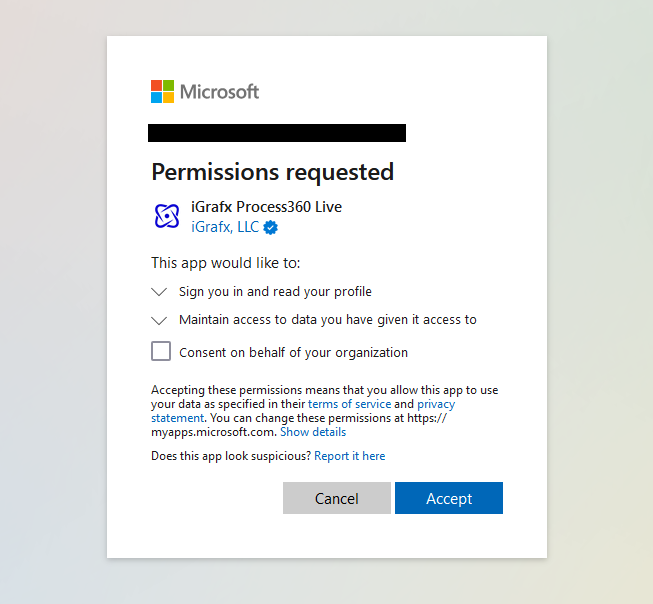Follow the privacy statement link
This screenshot has width=653, height=604.
pyautogui.click(x=435, y=404)
